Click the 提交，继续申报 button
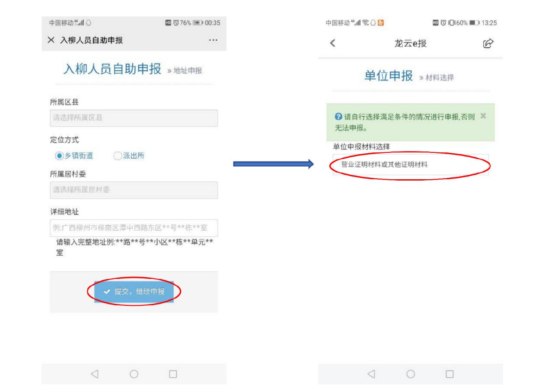The width and height of the screenshot is (537, 392). [134, 291]
